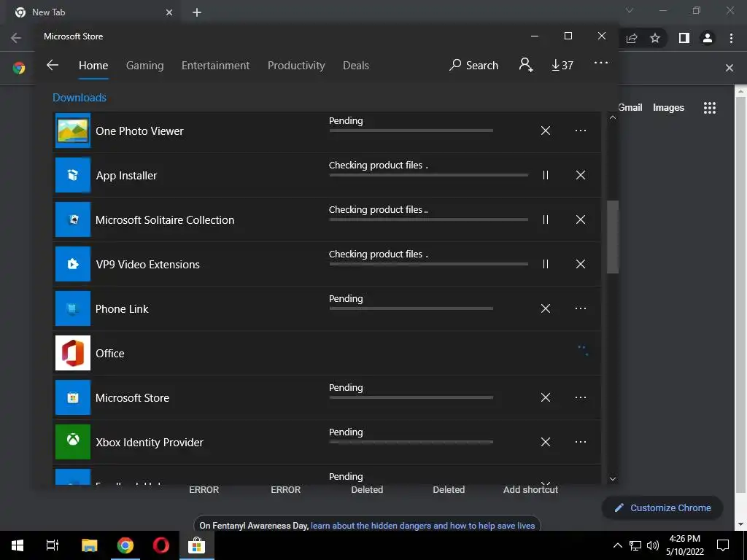The height and width of the screenshot is (560, 747).
Task: Close the New Tab tab in Chrome
Action: pos(169,12)
